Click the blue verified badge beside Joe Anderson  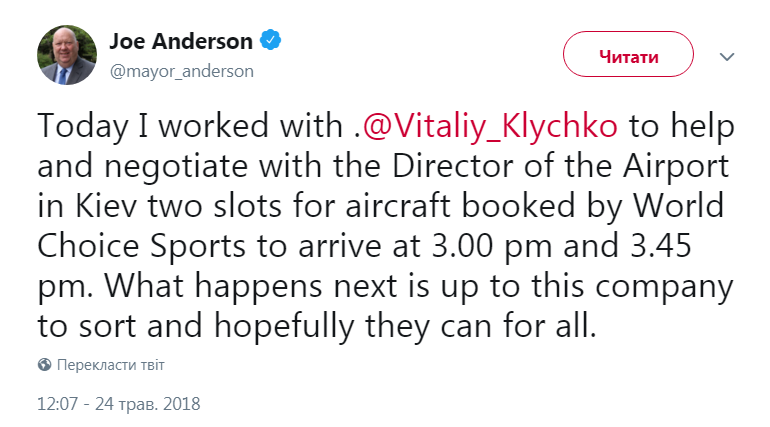click(271, 42)
